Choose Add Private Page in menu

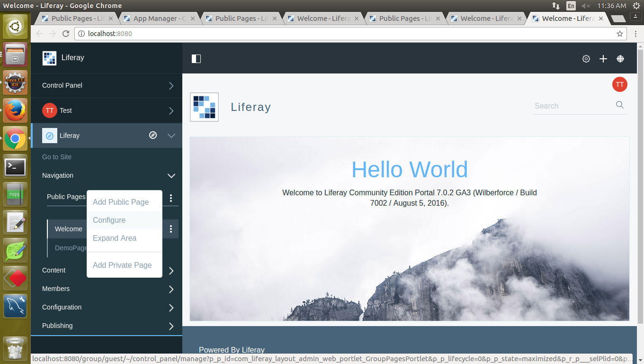pos(125,265)
